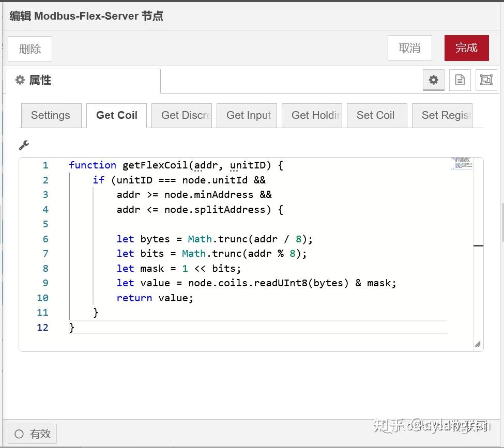This screenshot has width=504, height=448.
Task: Click 完成 to finish editing the node
Action: pyautogui.click(x=466, y=48)
